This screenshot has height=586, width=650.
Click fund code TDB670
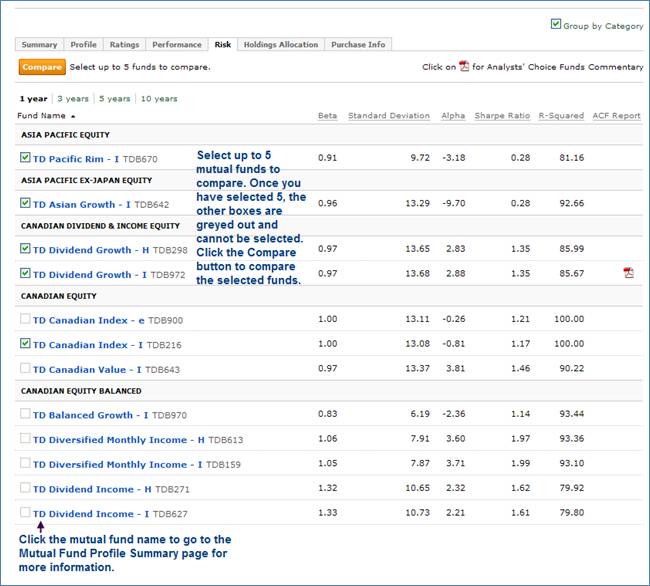click(x=140, y=159)
